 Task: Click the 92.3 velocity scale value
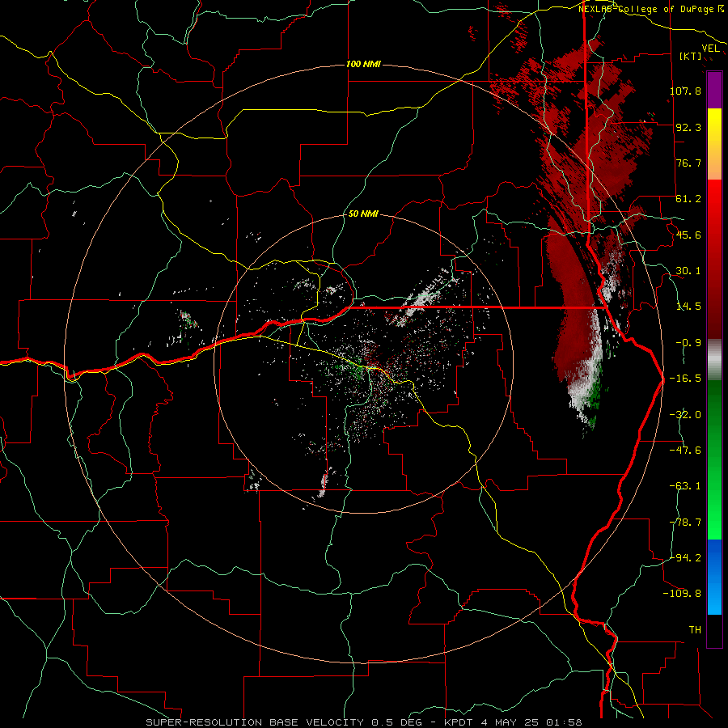688,127
